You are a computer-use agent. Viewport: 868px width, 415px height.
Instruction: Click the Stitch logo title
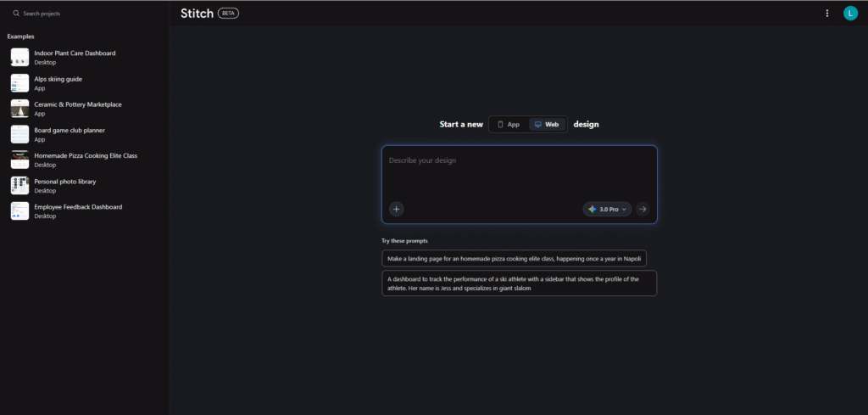[x=197, y=14]
